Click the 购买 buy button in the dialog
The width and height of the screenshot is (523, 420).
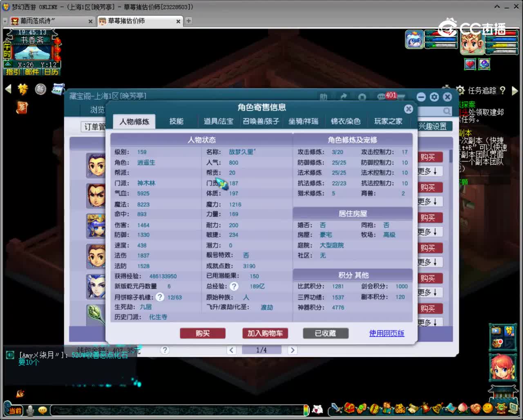click(203, 333)
